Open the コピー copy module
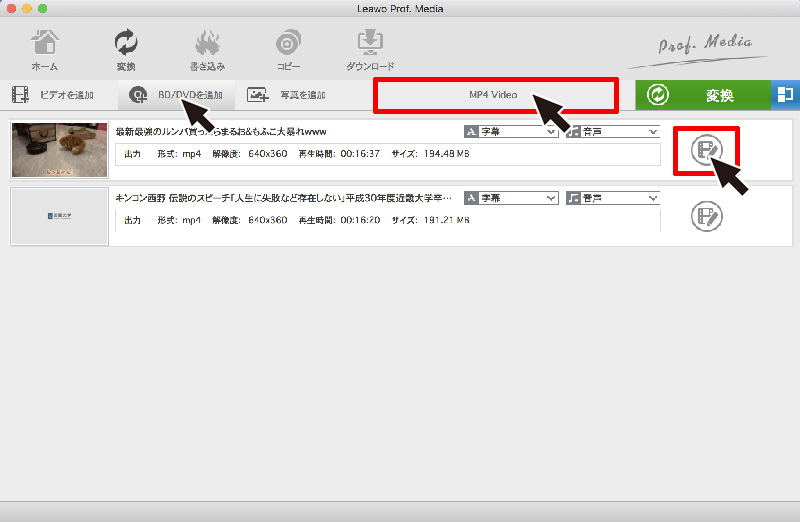The height and width of the screenshot is (522, 800). point(288,50)
